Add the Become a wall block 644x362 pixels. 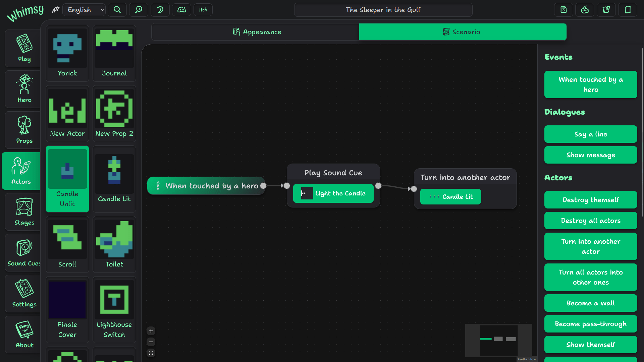coord(590,303)
